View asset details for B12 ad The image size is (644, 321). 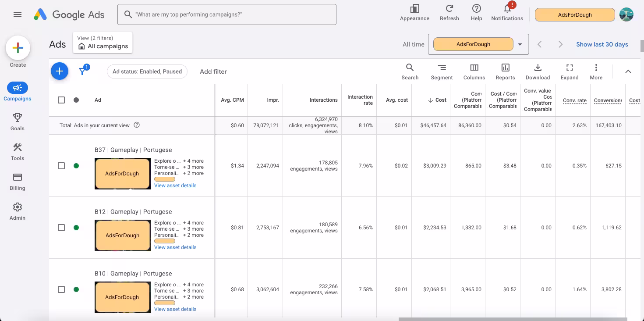(x=175, y=247)
